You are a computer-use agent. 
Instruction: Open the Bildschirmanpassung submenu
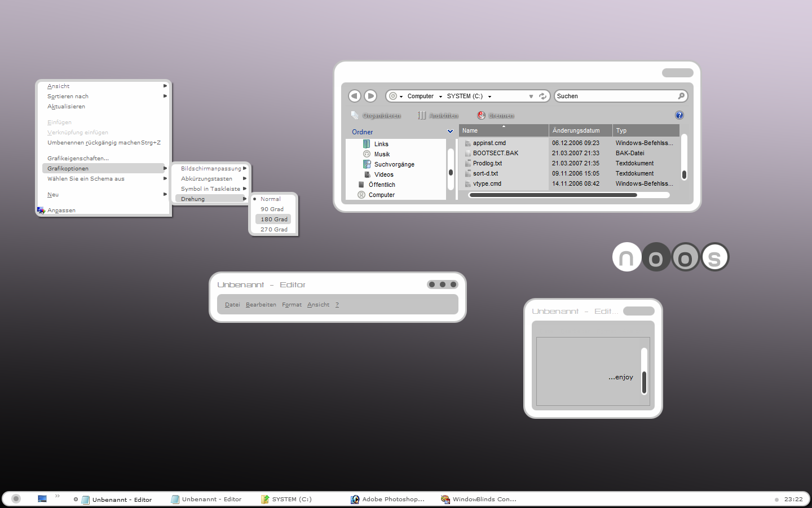point(212,169)
